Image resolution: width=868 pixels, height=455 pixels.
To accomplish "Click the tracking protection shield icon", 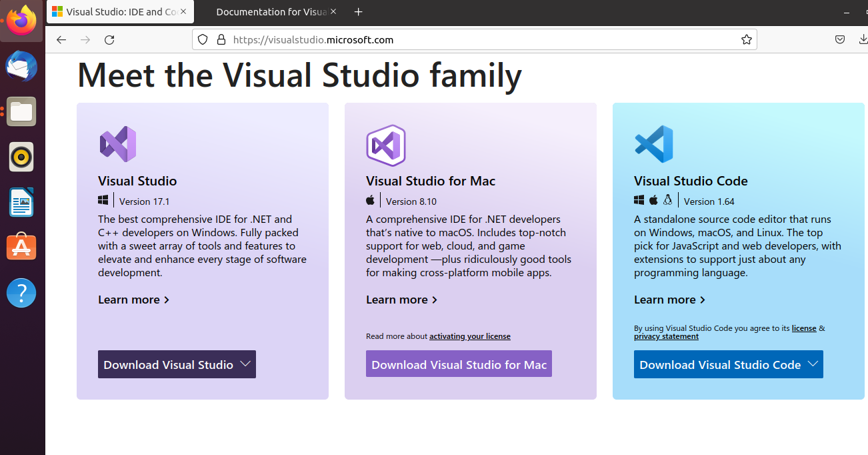I will (x=203, y=40).
